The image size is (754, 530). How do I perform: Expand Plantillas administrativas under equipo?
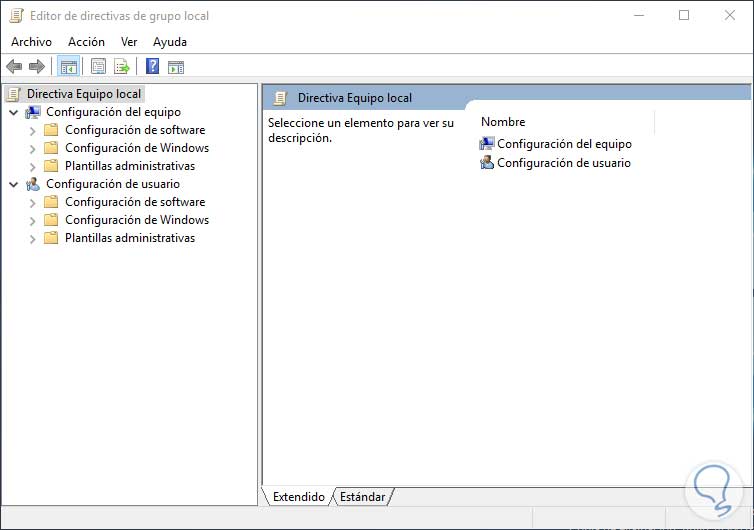[x=32, y=167]
